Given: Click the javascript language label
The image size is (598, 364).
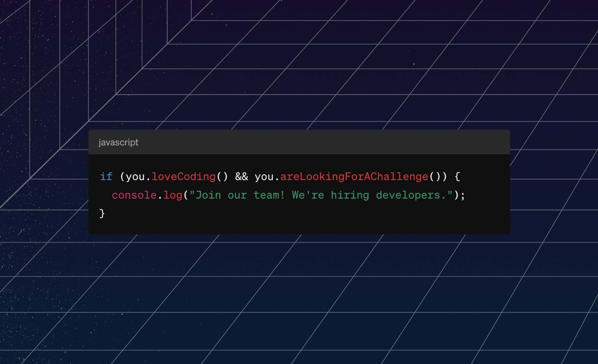Looking at the screenshot, I should pyautogui.click(x=118, y=142).
